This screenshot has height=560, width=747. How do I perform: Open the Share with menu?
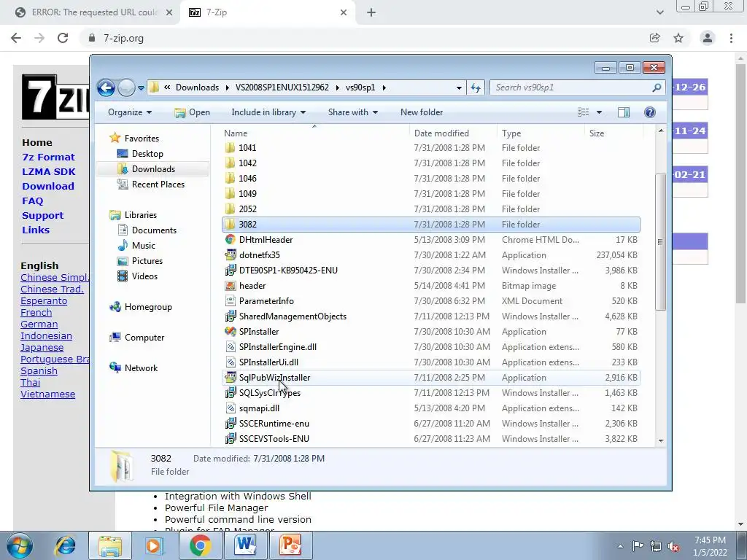tap(352, 112)
